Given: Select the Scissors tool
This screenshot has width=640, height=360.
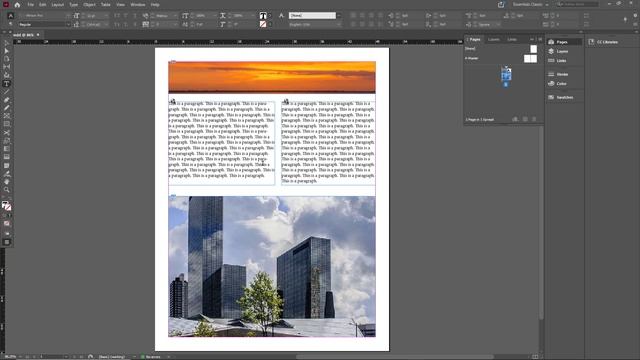Looking at the screenshot, I should tap(7, 133).
